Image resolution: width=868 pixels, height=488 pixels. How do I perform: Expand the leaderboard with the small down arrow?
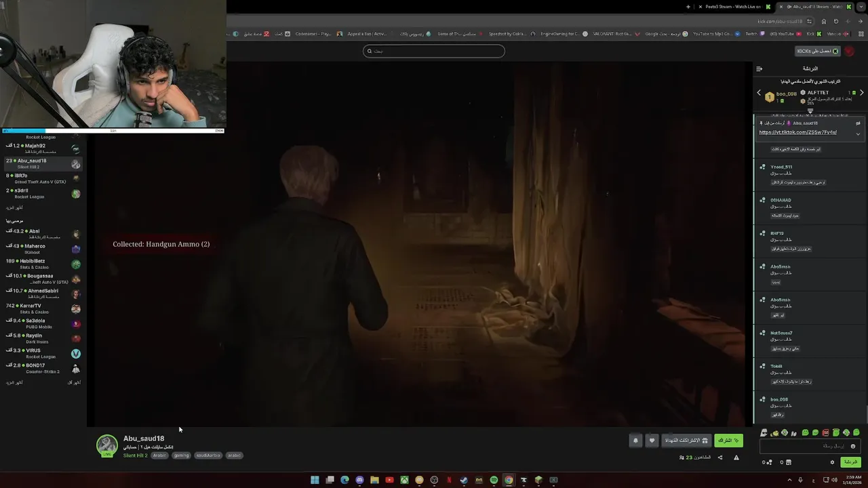(x=810, y=111)
